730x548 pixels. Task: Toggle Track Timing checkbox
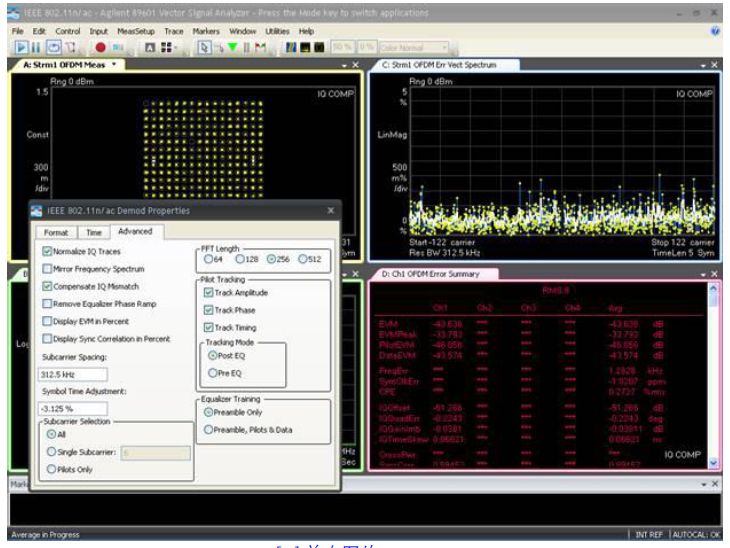tap(208, 328)
